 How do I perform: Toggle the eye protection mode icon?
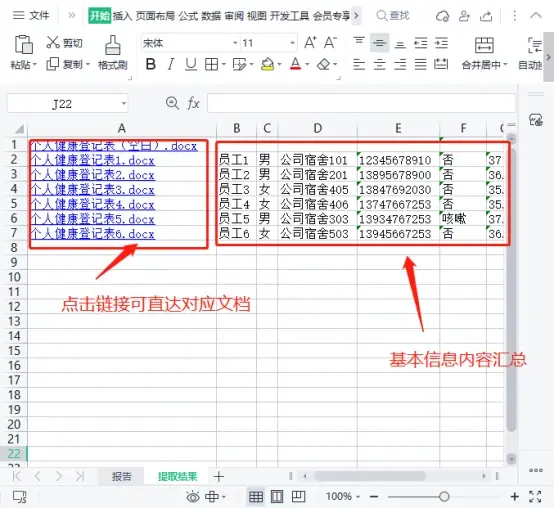pos(193,497)
